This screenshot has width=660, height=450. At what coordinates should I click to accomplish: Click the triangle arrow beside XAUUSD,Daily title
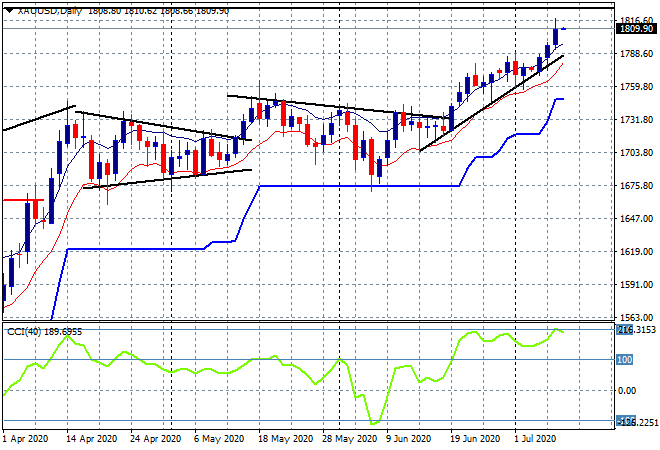9,11
